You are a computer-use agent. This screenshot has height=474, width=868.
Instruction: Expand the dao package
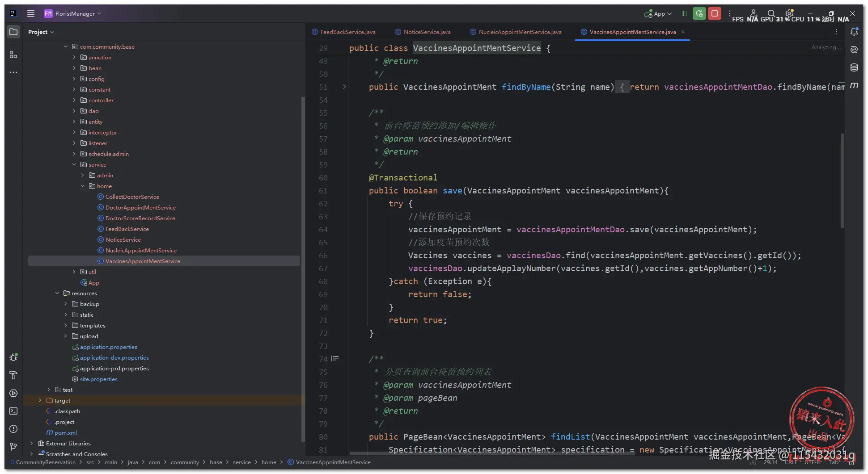pyautogui.click(x=74, y=111)
